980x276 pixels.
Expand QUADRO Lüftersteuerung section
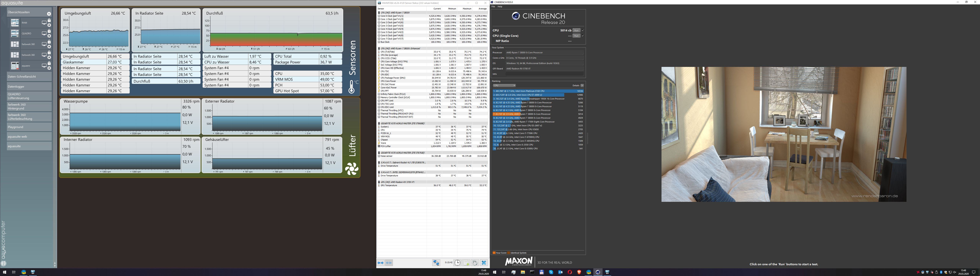point(29,96)
